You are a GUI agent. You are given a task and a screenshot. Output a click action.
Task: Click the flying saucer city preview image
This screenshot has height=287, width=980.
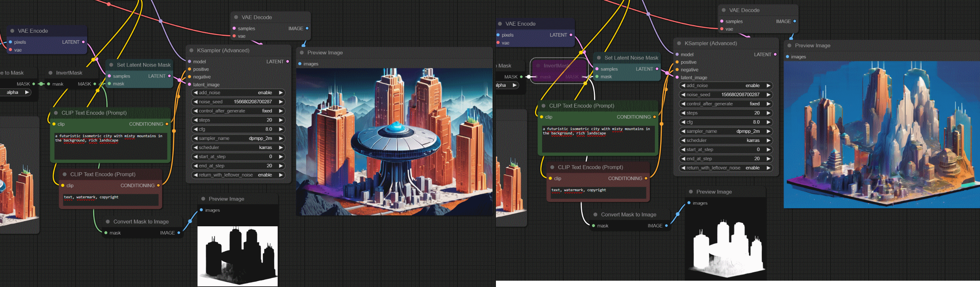(x=395, y=142)
